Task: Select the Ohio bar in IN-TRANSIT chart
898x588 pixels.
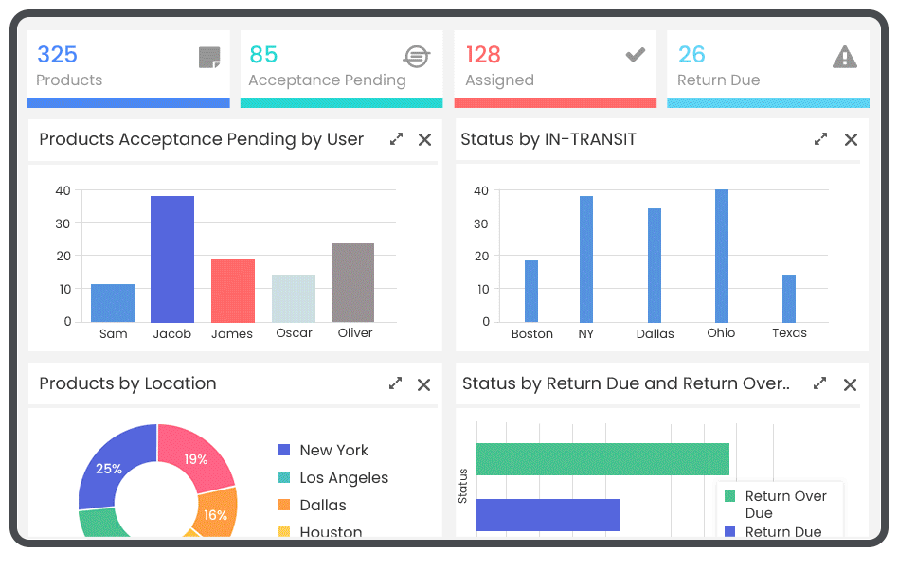Action: click(722, 256)
